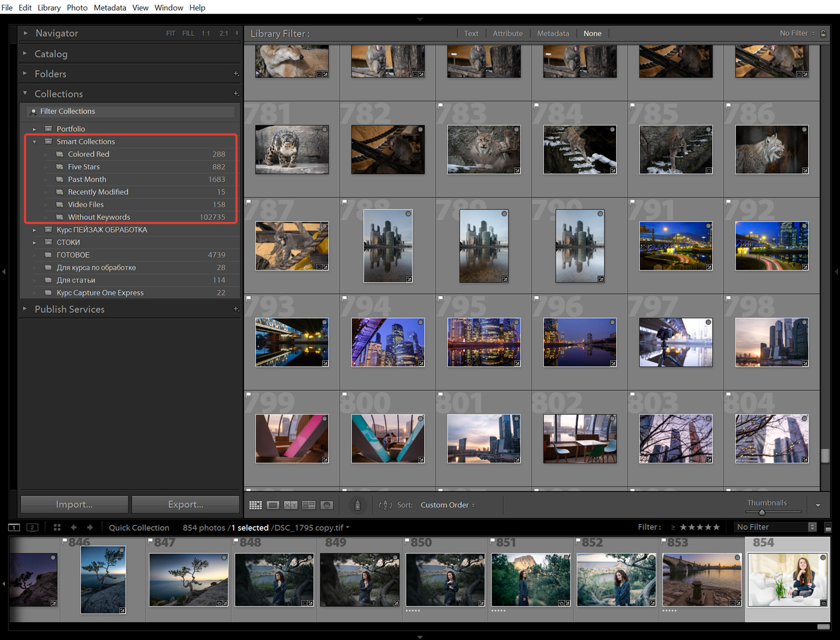Image resolution: width=840 pixels, height=640 pixels.
Task: Select the Painter spray can tool
Action: click(x=357, y=505)
